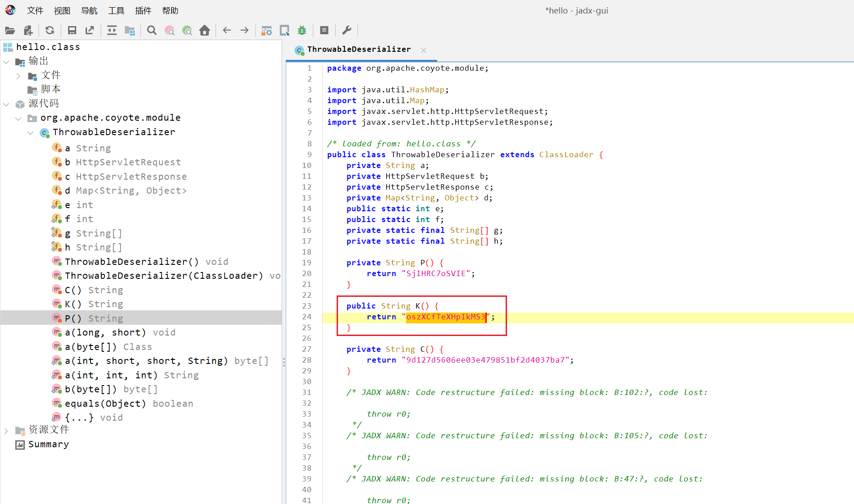Screen dimensions: 854x504
Task: Select method equals(Object) boolean
Action: click(129, 404)
